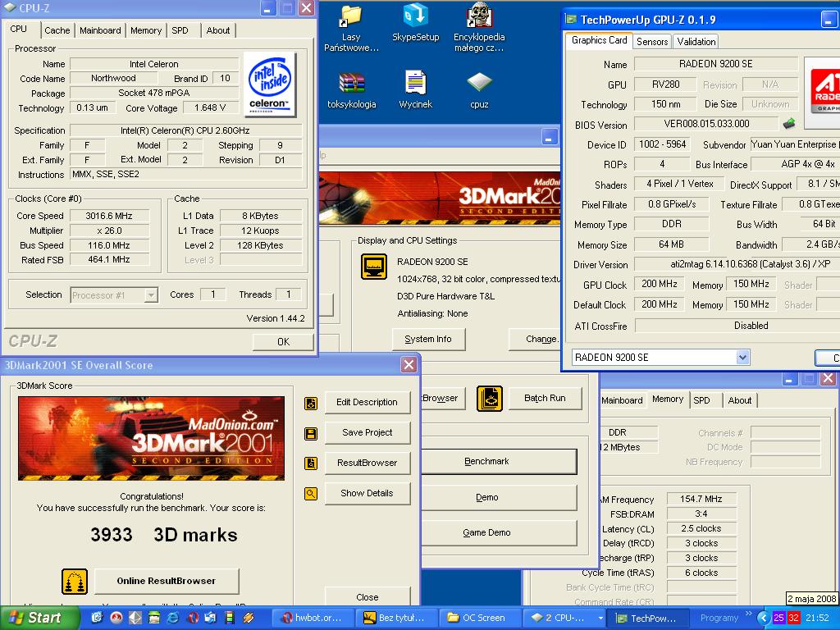Open the Wycinek document icon

pos(415,89)
